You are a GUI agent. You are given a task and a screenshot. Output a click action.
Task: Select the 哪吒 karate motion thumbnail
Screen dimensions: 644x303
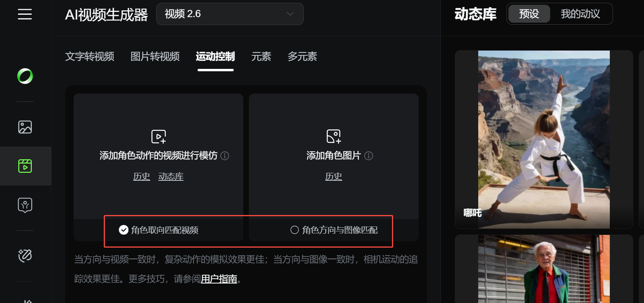tap(544, 139)
